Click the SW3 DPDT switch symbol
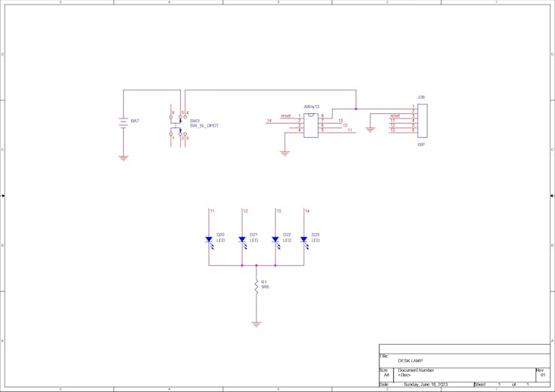Viewport: 555px width, 392px height. pyautogui.click(x=178, y=126)
